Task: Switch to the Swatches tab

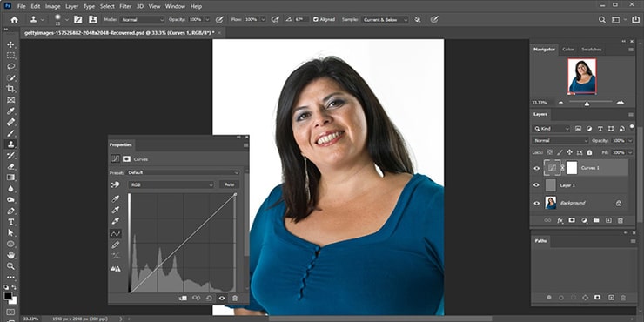Action: tap(592, 50)
